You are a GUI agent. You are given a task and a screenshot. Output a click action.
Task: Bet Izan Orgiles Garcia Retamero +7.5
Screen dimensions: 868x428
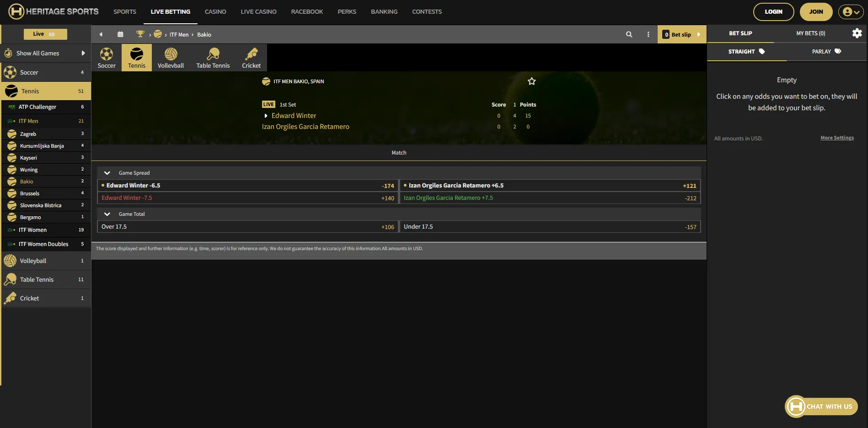click(550, 198)
